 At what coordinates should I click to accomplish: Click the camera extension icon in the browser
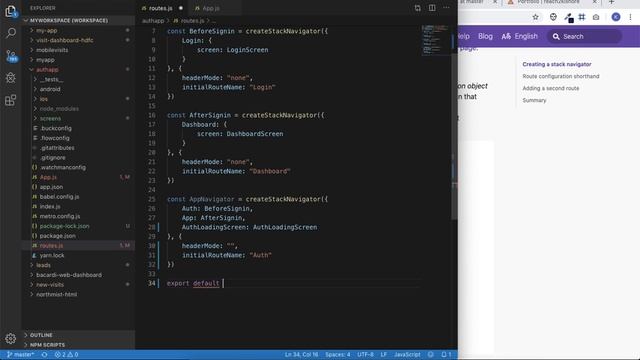click(x=596, y=17)
